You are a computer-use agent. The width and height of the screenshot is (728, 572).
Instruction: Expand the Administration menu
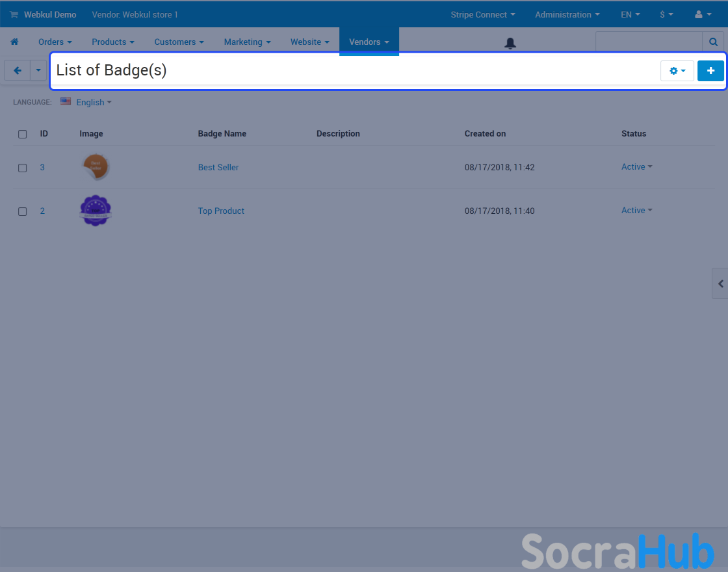pos(567,14)
